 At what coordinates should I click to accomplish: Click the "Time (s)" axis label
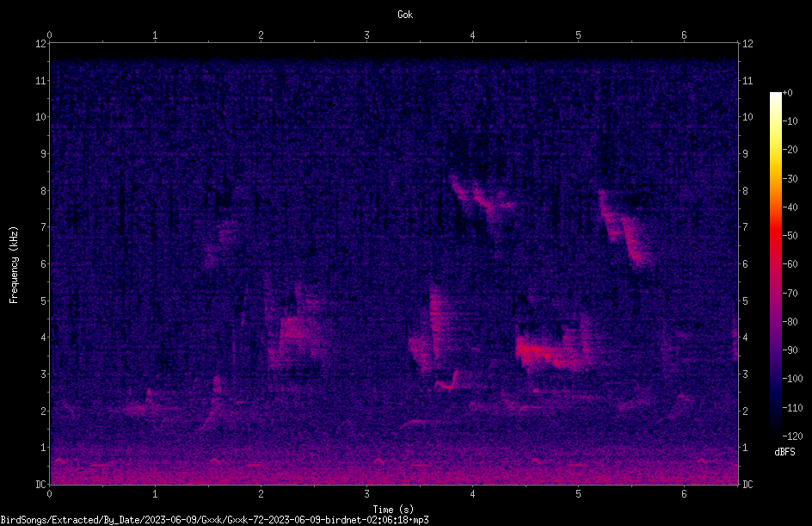[x=393, y=510]
